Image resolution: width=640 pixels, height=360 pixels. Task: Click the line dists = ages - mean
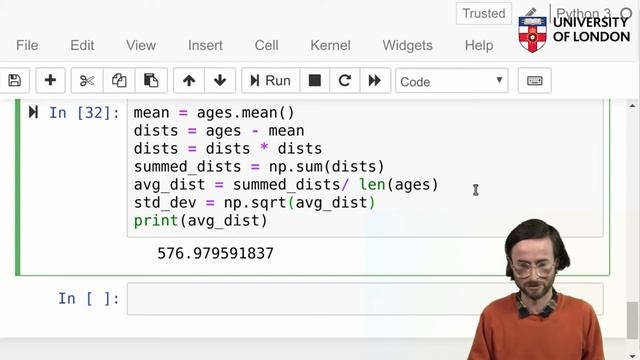click(219, 131)
